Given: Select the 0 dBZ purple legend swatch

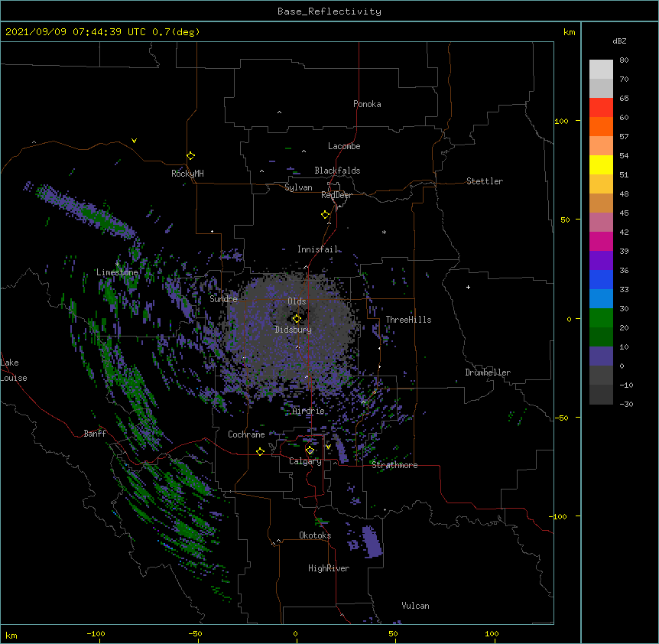Looking at the screenshot, I should (601, 356).
